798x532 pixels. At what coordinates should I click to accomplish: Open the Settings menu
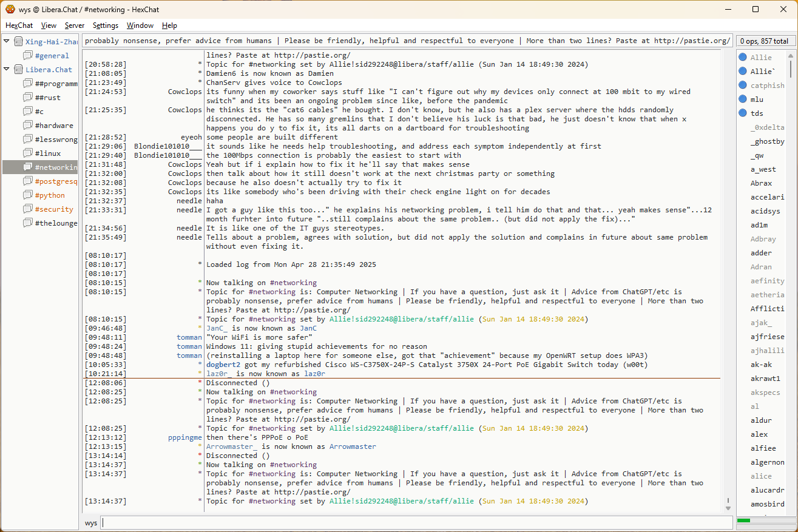(106, 25)
